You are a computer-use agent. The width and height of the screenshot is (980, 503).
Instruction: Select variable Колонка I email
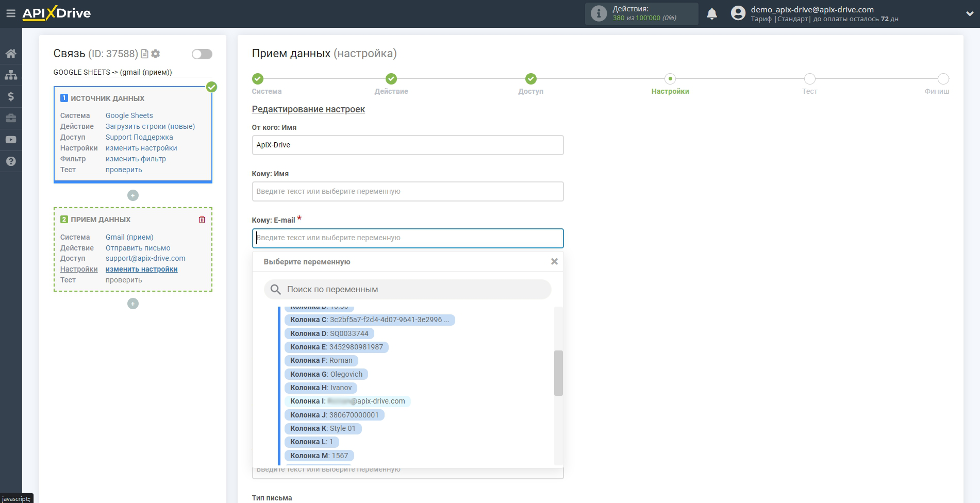347,401
